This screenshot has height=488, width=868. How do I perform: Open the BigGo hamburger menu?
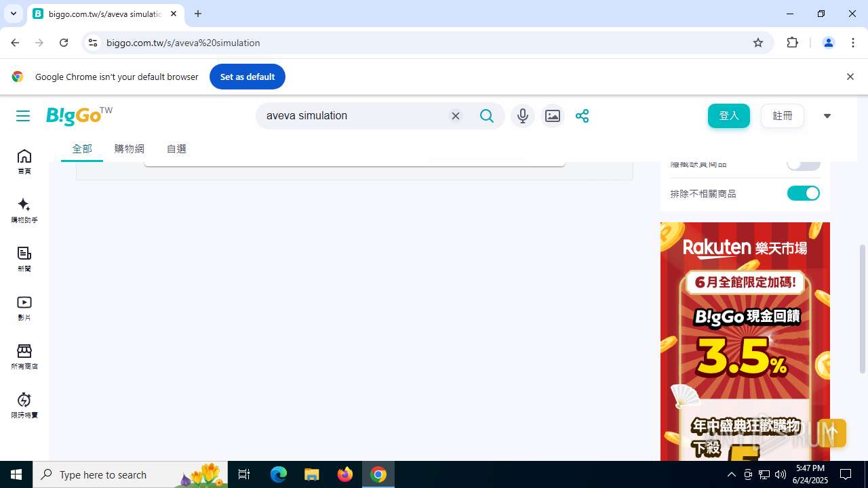[x=23, y=116]
